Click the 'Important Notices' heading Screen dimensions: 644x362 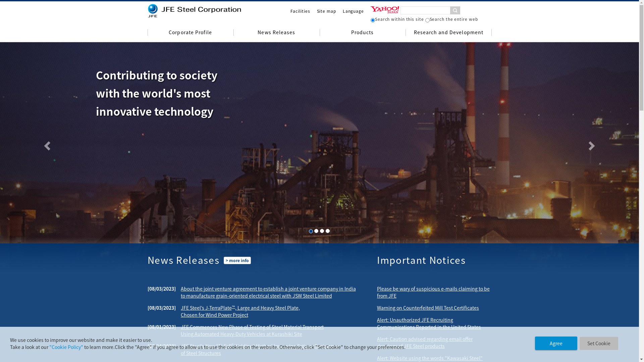pos(421,260)
